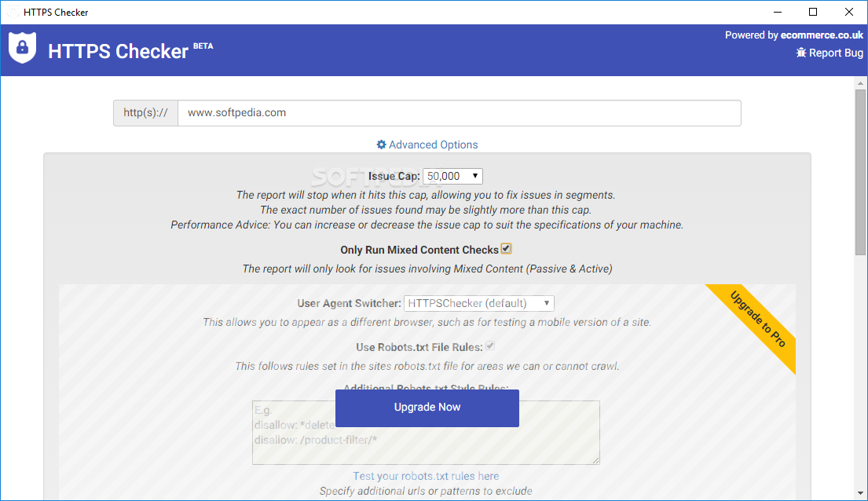Viewport: 868px width, 501px height.
Task: Click the "Issue Cap:" label
Action: coord(394,176)
